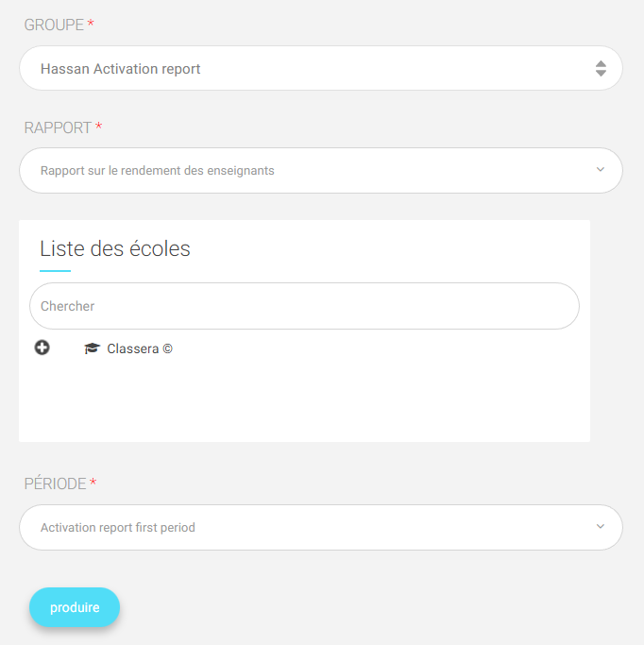Click the RAPPORT field label
The width and height of the screenshot is (644, 645).
click(x=58, y=127)
